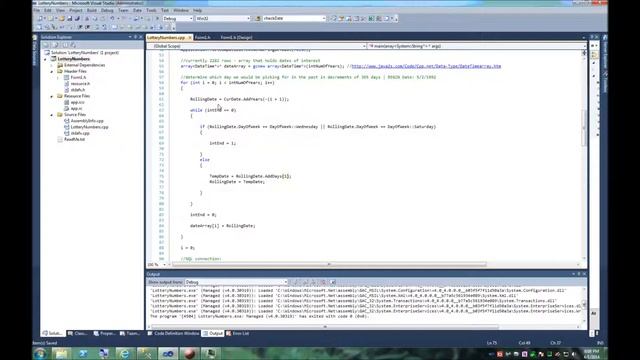Open the Show output from Debug dropdown
Screen dimensions: 640x360
[236, 282]
